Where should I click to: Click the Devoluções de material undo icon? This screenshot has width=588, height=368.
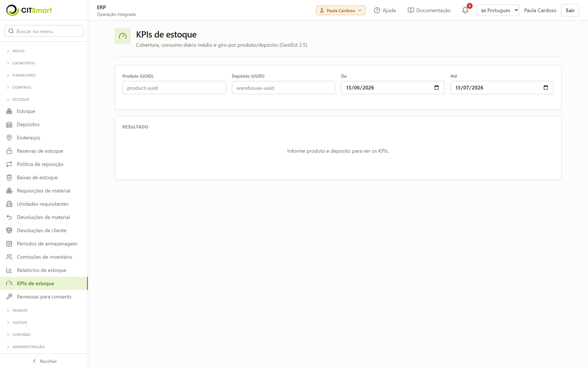9,217
